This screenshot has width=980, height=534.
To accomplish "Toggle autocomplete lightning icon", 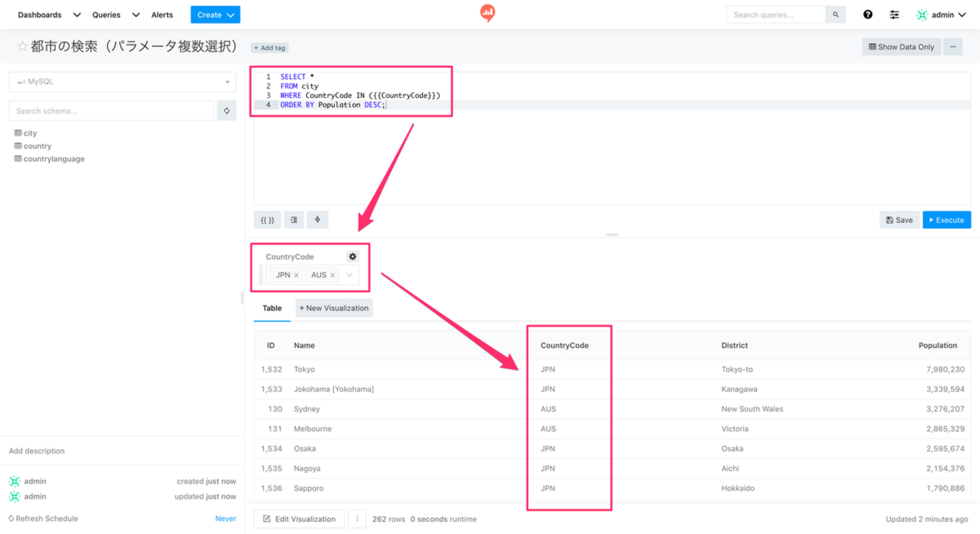I will pos(317,220).
